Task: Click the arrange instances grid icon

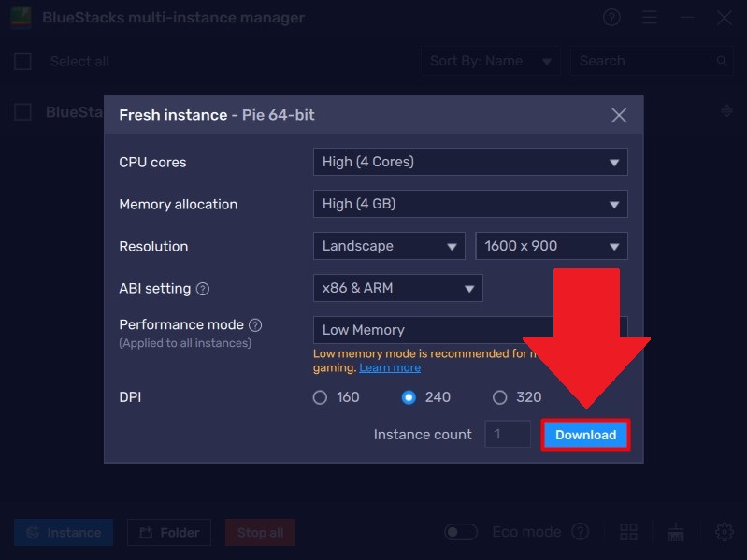Action: coord(629,532)
